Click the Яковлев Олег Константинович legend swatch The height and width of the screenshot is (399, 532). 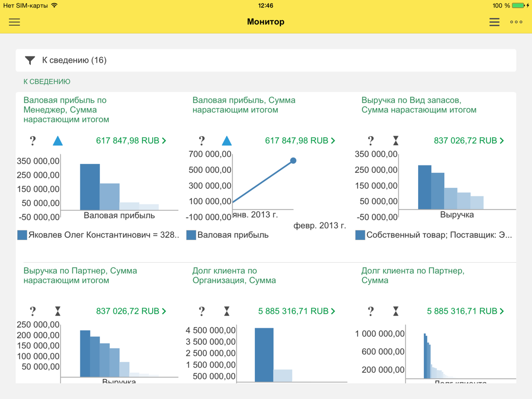click(x=22, y=235)
